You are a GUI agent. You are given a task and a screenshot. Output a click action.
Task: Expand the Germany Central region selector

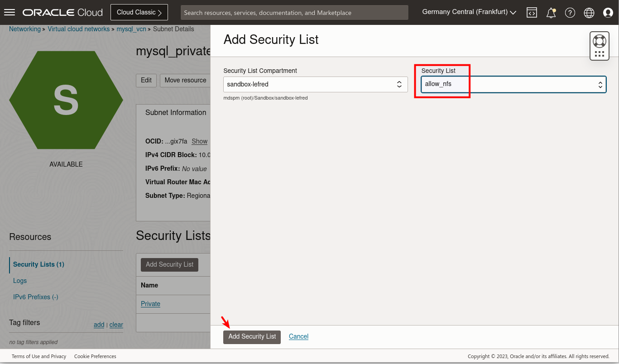[469, 12]
